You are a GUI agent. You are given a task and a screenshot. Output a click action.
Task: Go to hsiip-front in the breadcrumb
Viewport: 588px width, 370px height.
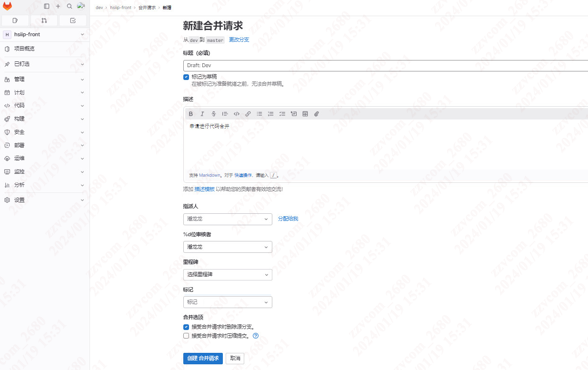click(120, 8)
